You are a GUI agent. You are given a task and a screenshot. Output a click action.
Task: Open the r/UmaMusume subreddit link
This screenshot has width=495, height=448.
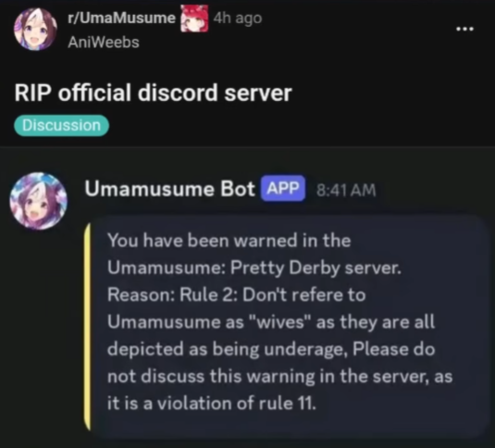(121, 18)
